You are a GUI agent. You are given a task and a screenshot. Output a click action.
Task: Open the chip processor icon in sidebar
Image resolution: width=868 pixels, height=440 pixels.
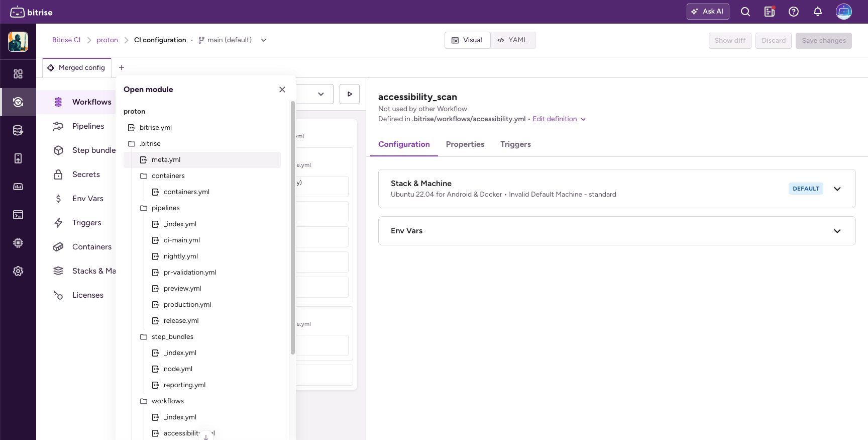(x=18, y=243)
